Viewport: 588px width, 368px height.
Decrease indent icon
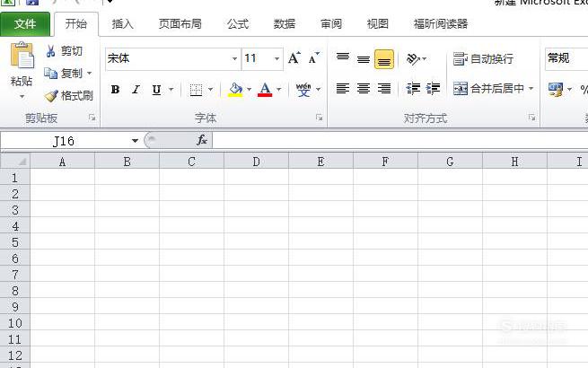[413, 89]
